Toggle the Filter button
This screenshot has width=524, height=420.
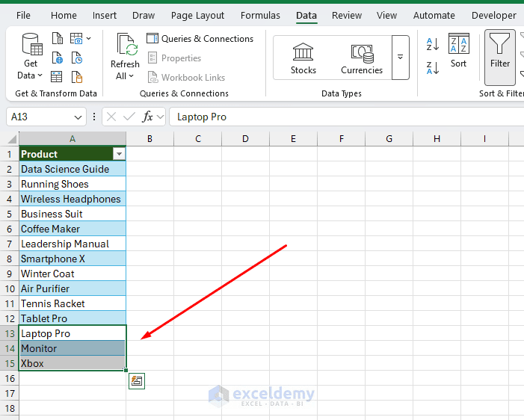point(500,57)
